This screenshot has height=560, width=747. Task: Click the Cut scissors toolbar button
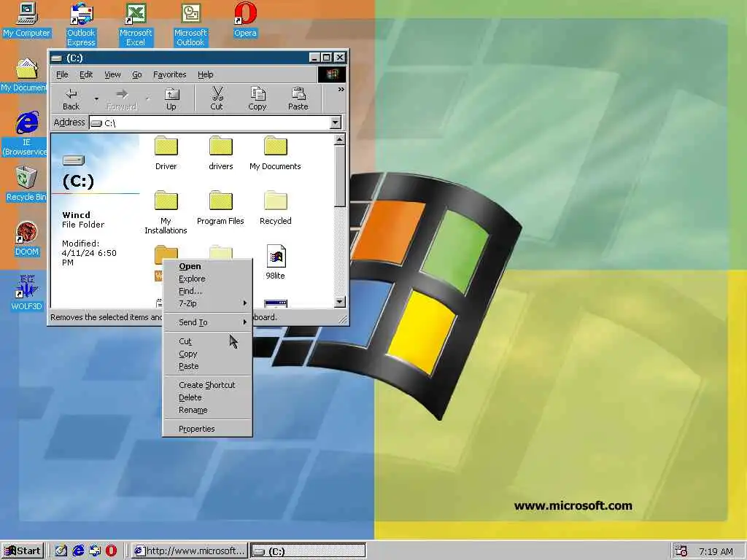click(217, 99)
